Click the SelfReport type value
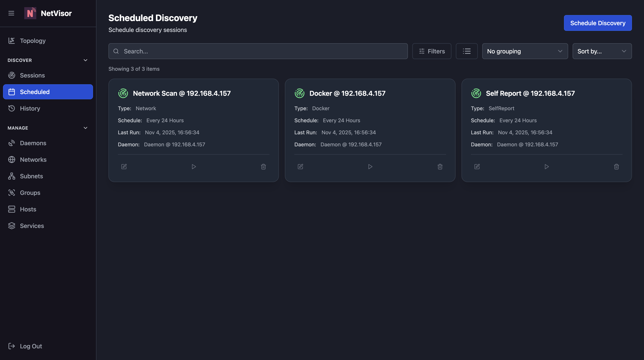Screen dimensions: 644x360 coord(501,108)
